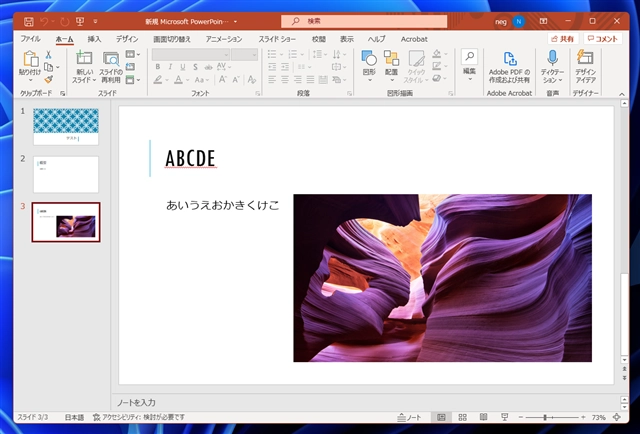This screenshot has height=434, width=640.
Task: Open the Insert (挿入) tab
Action: click(x=94, y=38)
